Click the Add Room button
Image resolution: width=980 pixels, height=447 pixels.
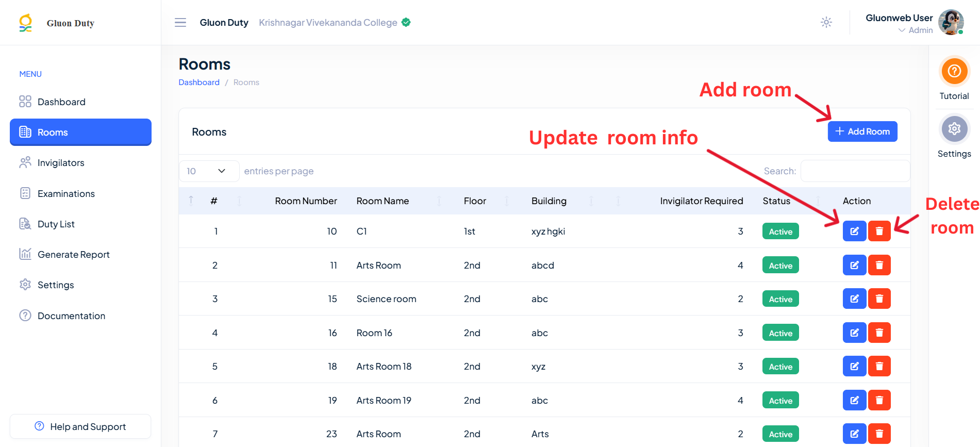click(862, 131)
